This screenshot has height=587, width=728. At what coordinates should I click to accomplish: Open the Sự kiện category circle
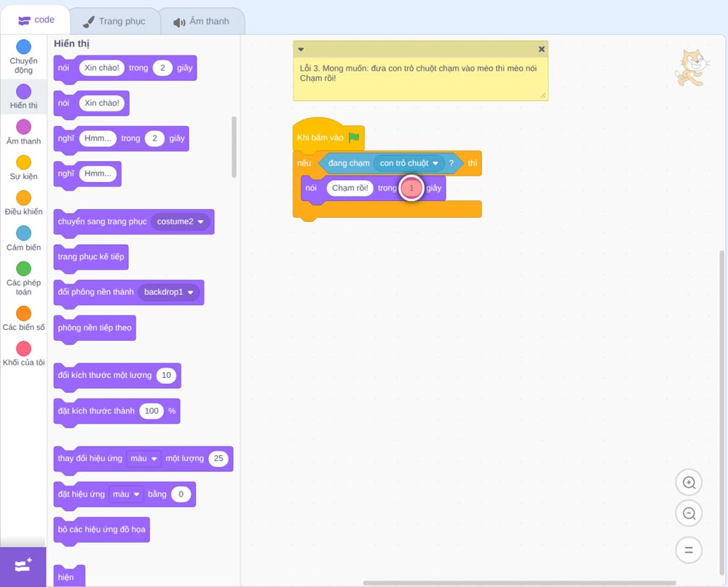pos(24,162)
